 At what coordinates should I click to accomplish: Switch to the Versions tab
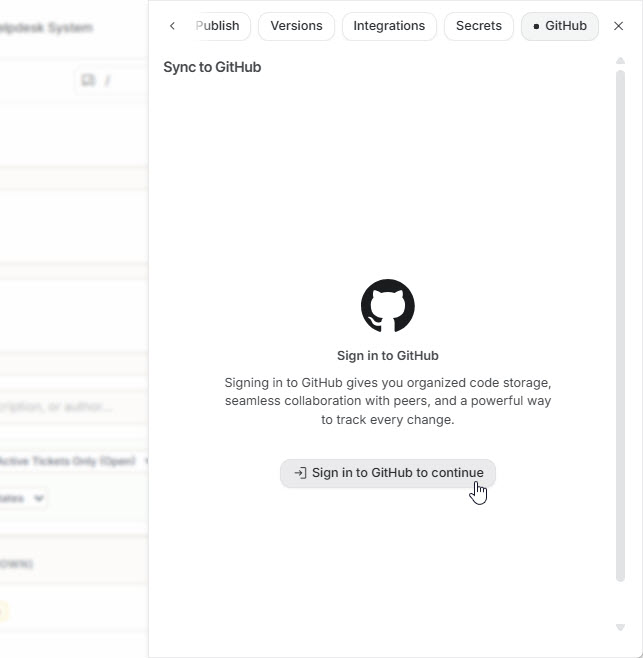click(x=296, y=26)
